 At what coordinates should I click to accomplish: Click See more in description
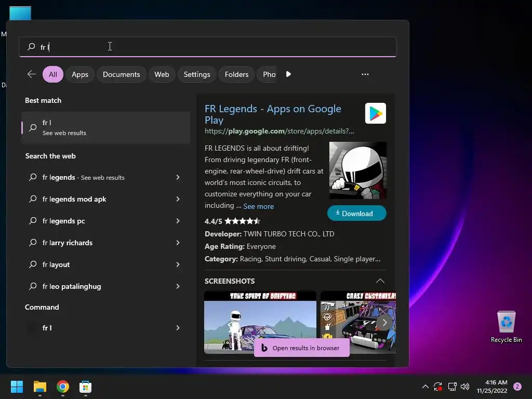pyautogui.click(x=259, y=206)
